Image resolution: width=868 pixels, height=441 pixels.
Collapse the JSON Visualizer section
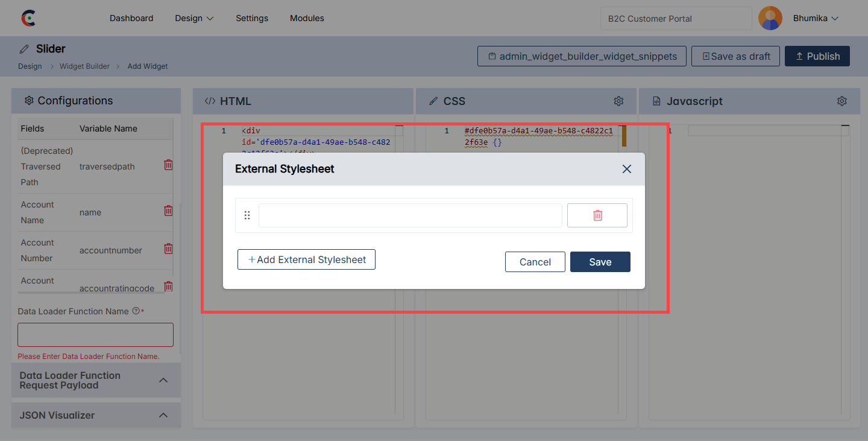pyautogui.click(x=163, y=415)
